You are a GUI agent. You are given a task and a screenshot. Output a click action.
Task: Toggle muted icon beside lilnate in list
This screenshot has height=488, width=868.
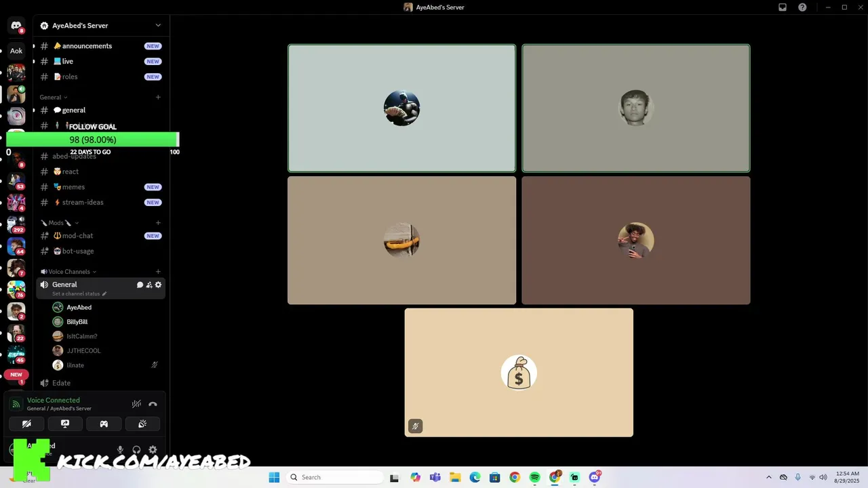pos(155,365)
